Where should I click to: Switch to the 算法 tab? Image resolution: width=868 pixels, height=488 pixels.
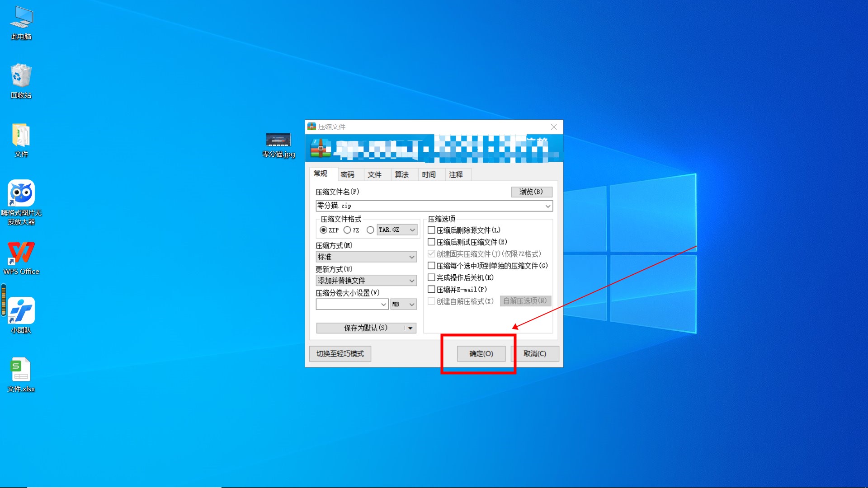tap(401, 174)
